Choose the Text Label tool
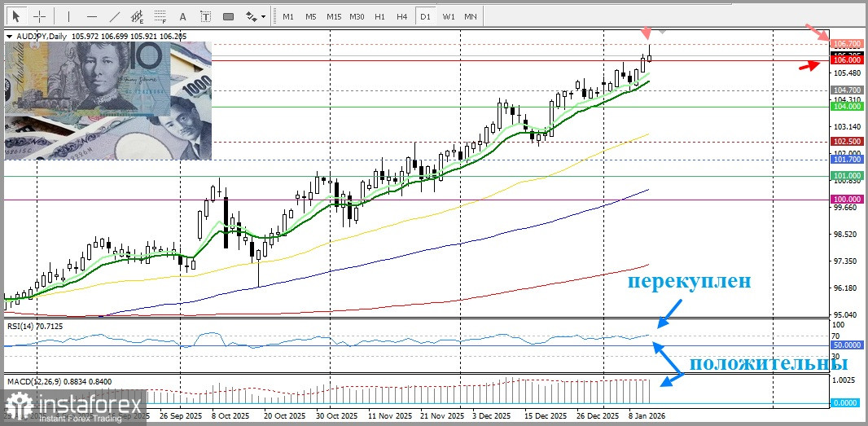This screenshot has height=426, width=868. pyautogui.click(x=205, y=16)
